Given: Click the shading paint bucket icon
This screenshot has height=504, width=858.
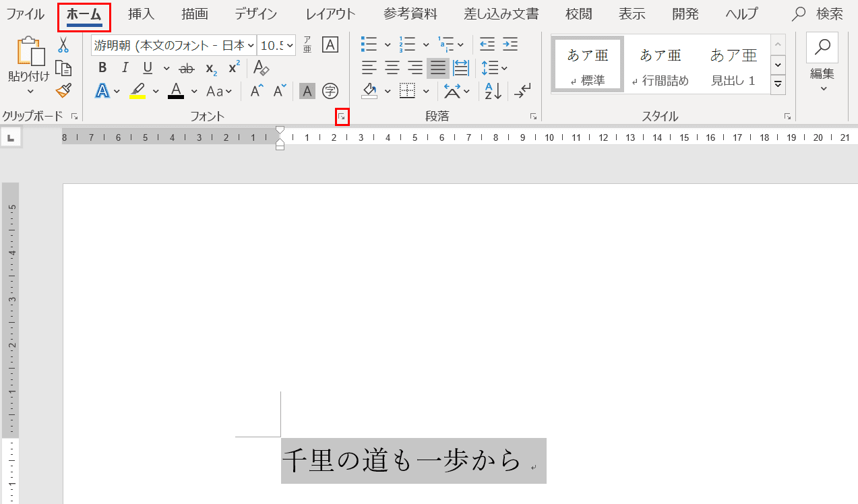Looking at the screenshot, I should coord(369,91).
